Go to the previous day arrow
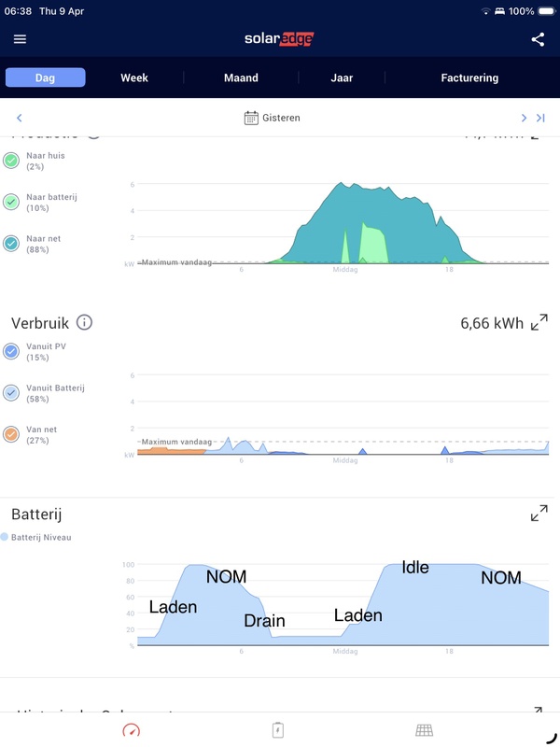The width and height of the screenshot is (560, 747). point(19,118)
